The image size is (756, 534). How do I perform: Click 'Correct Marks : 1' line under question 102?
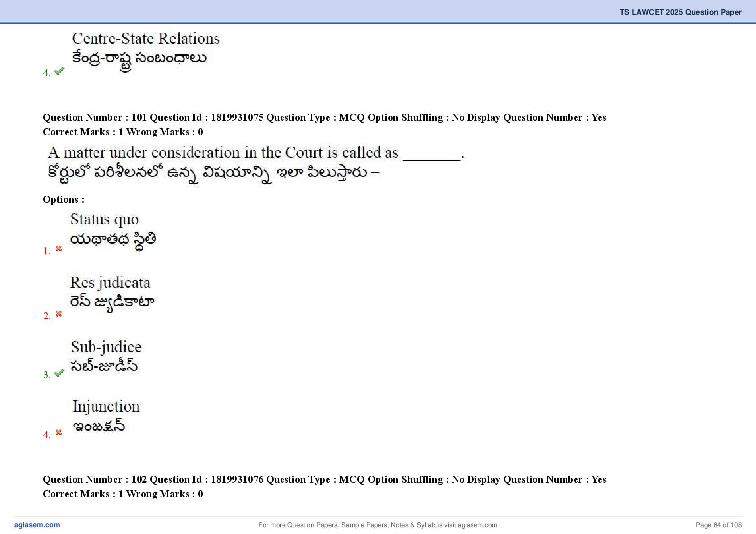pos(123,494)
